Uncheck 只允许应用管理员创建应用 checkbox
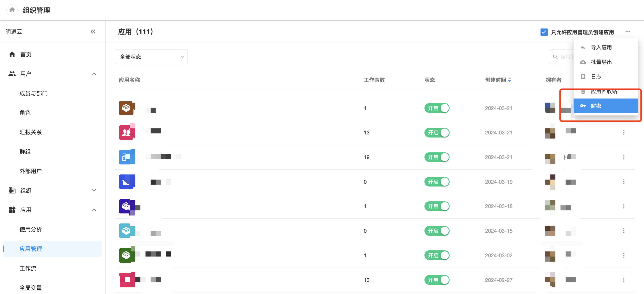644x294 pixels. (544, 32)
